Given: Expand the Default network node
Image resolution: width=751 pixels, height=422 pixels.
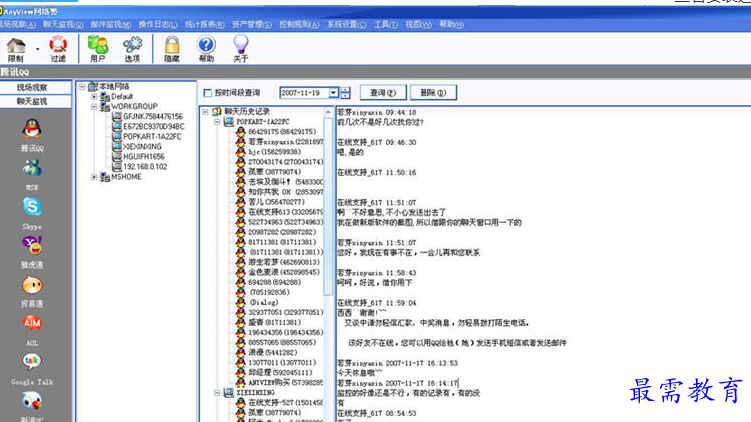Looking at the screenshot, I should click(94, 97).
